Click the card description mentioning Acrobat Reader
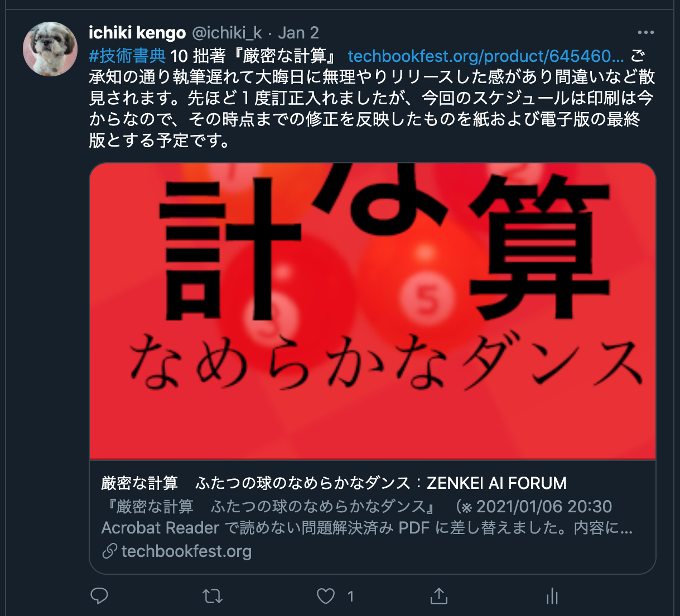680x616 pixels. (366, 517)
